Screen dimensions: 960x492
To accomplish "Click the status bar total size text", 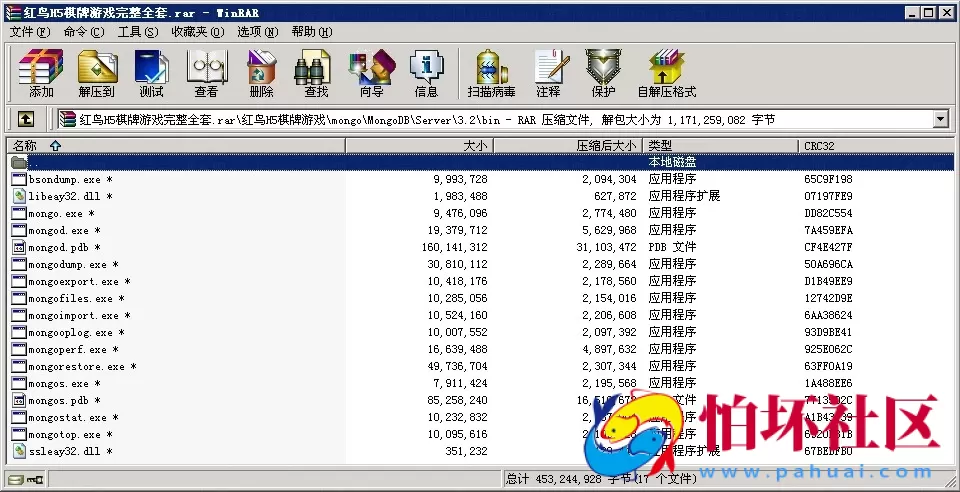I will [x=601, y=479].
